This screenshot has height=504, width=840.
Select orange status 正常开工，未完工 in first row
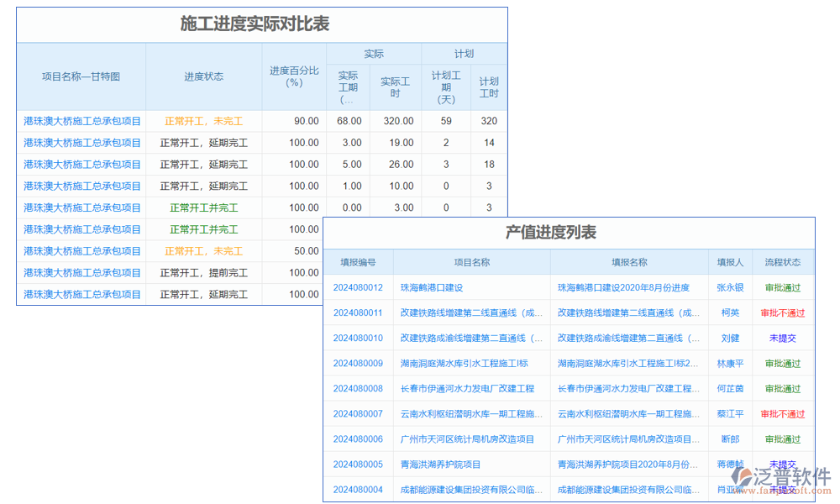(204, 120)
